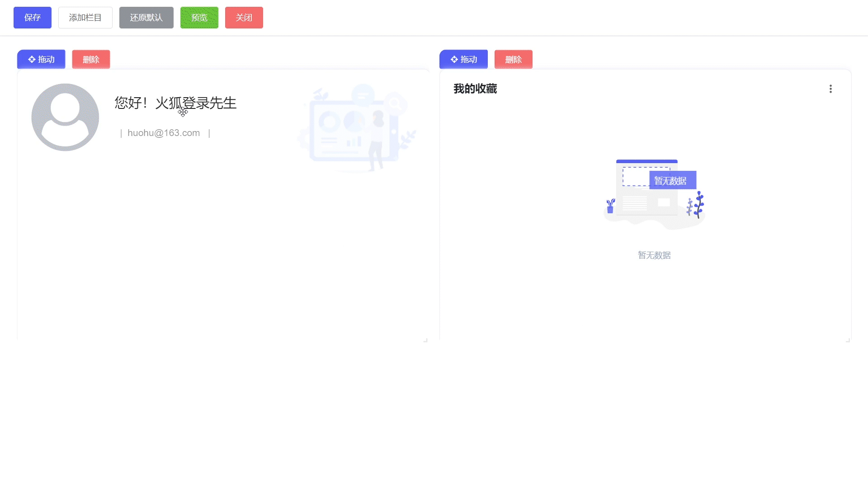Image resolution: width=868 pixels, height=488 pixels.
Task: Click the red 关闭 close button
Action: coord(244,18)
